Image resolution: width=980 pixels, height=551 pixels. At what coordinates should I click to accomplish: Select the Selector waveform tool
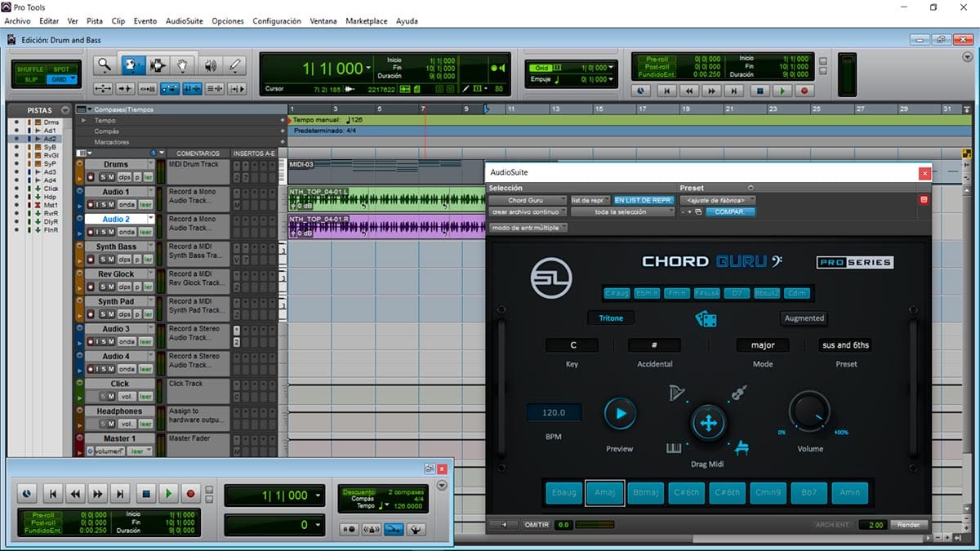coord(158,65)
